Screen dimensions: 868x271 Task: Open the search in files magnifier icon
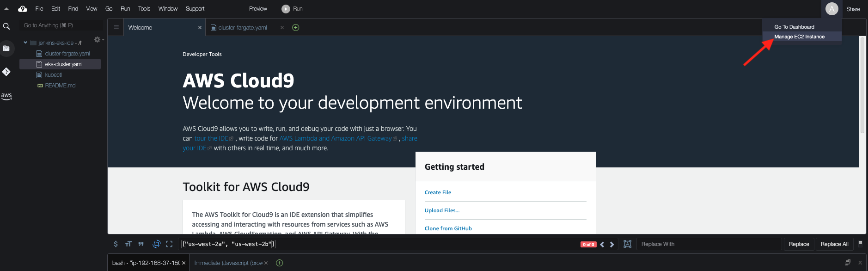(6, 26)
